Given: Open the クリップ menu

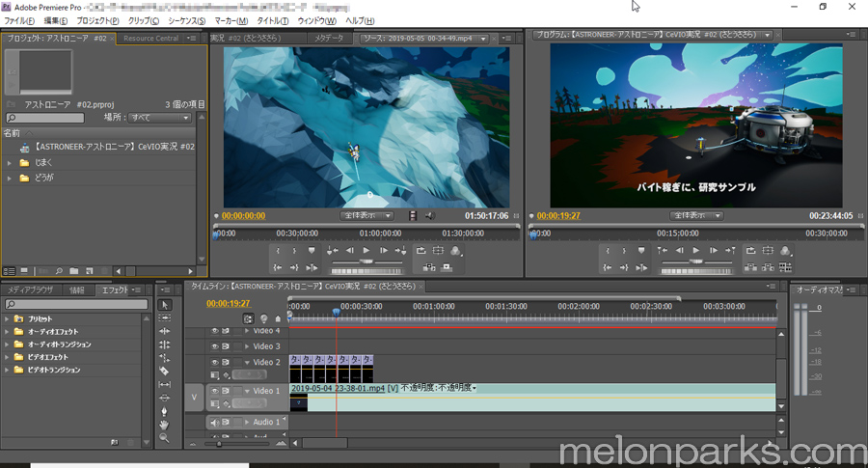Looking at the screenshot, I should tap(144, 21).
